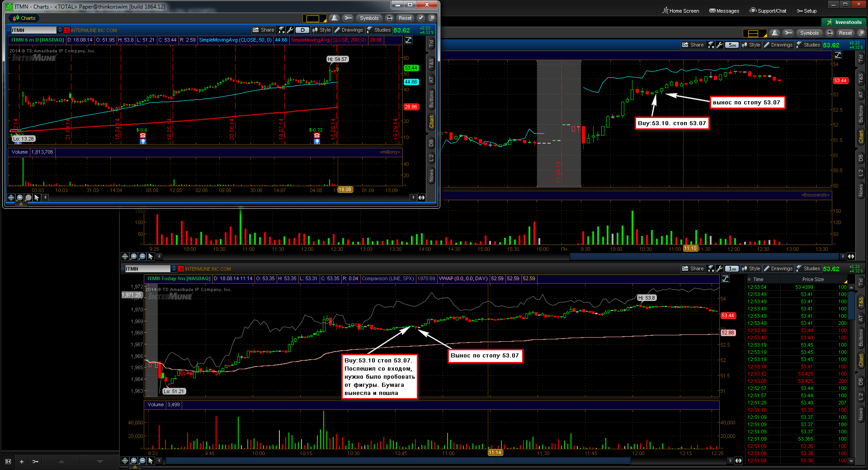
Task: Select T&S side tab in ITMN window
Action: coord(431,63)
